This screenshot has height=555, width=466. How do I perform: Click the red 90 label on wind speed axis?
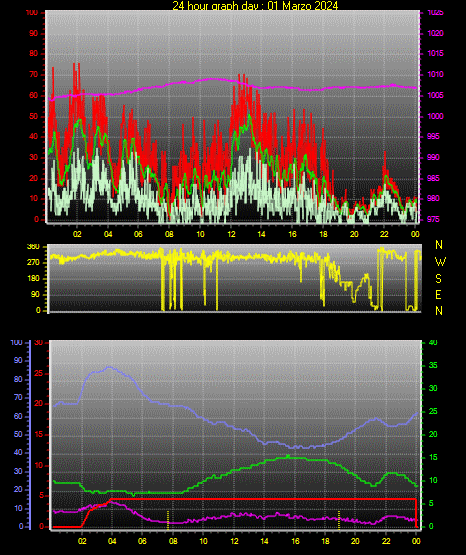coord(33,34)
